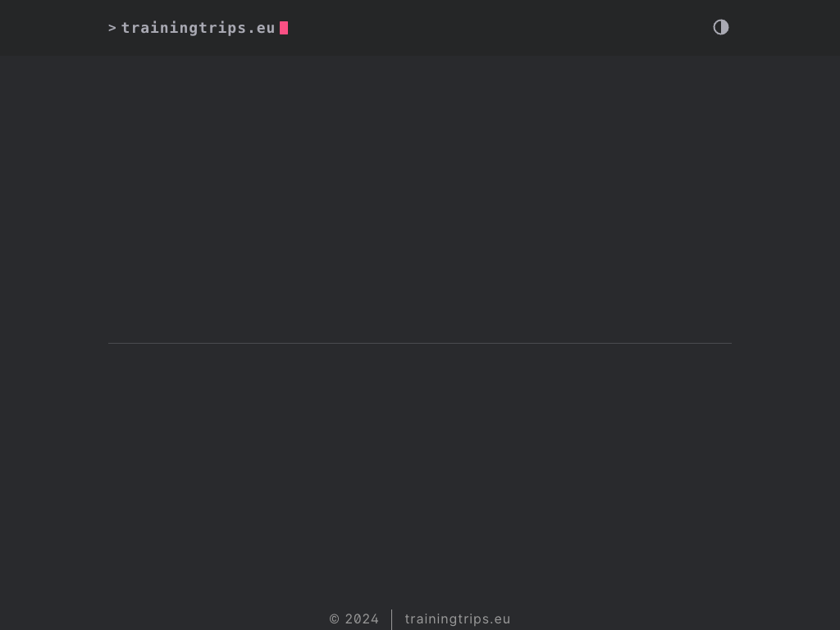Click the pink blinking cursor block
840x630 pixels.
pyautogui.click(x=284, y=28)
